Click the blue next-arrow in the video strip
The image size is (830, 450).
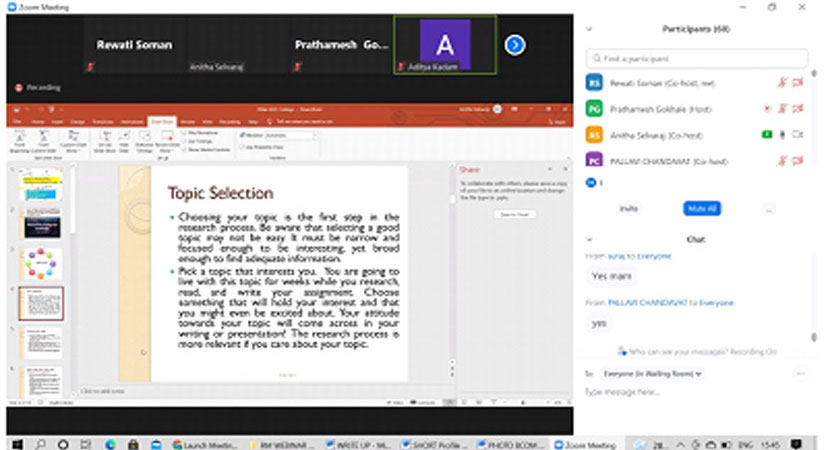(x=515, y=45)
